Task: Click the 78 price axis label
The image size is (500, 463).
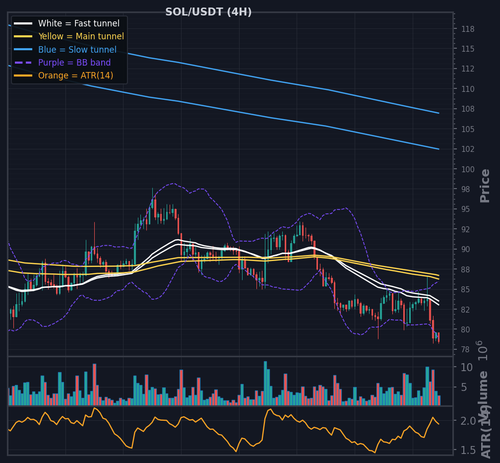Action: (466, 349)
